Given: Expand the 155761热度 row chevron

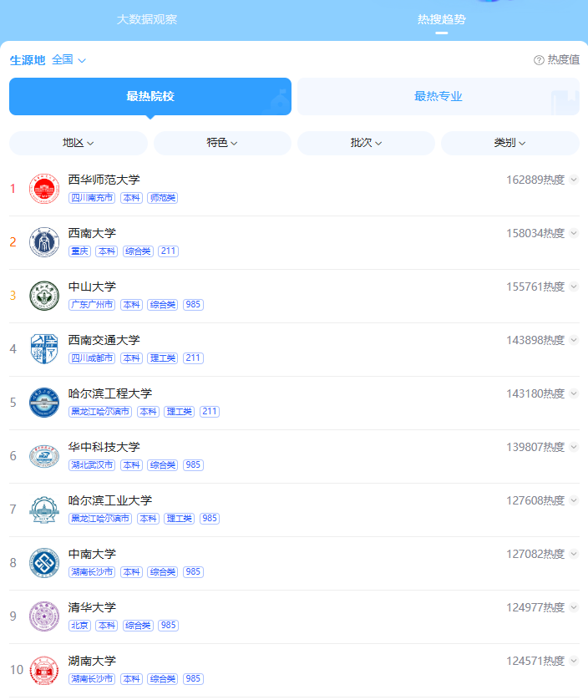Looking at the screenshot, I should 574,287.
